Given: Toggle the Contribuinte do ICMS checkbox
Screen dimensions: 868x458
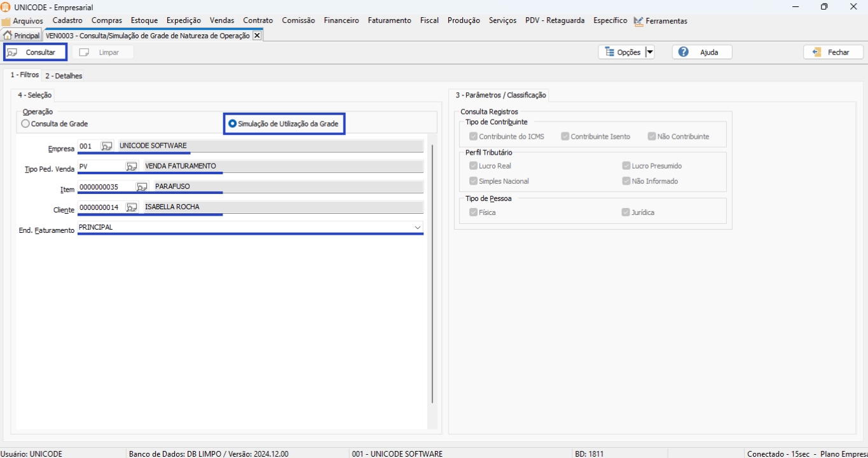Looking at the screenshot, I should coord(473,137).
